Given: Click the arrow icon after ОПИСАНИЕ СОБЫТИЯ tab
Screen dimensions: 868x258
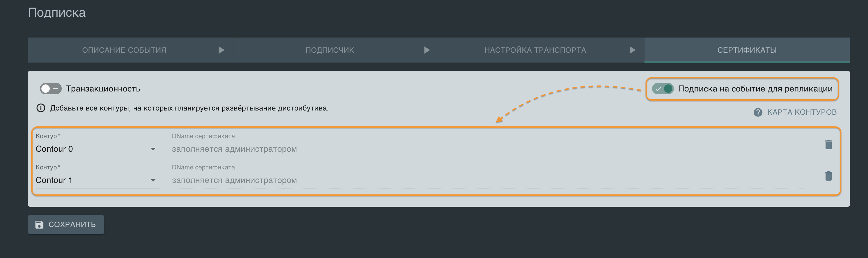Looking at the screenshot, I should [x=221, y=50].
